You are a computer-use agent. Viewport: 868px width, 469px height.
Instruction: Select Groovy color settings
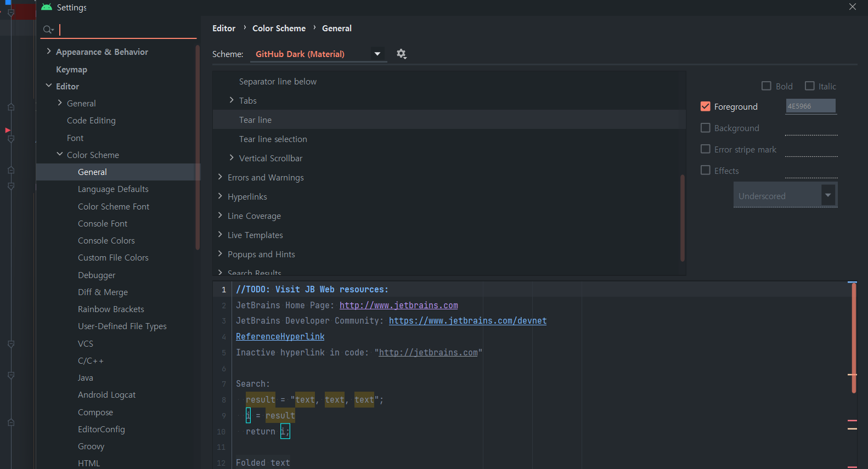point(91,446)
